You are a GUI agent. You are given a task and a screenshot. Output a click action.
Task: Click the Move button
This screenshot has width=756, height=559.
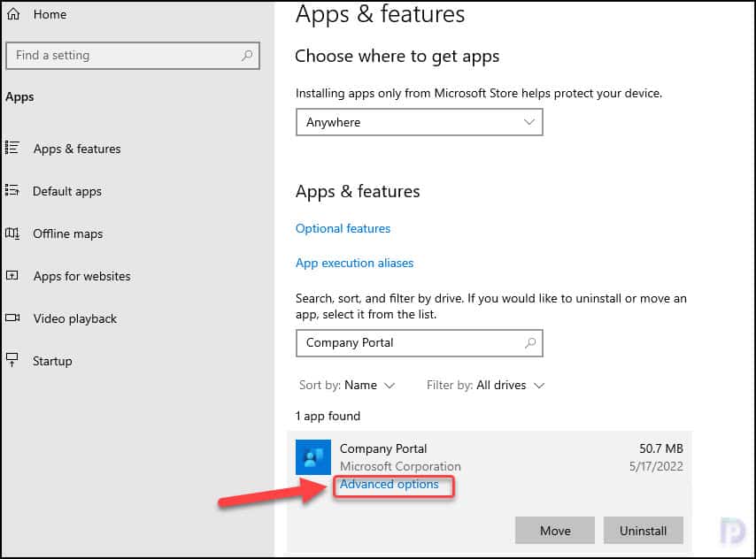tap(555, 531)
